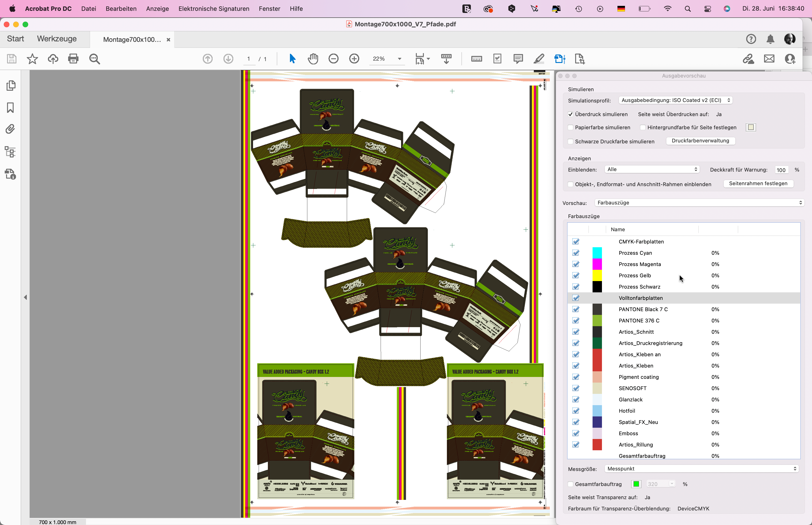Click the blue output preview tool icon

pyautogui.click(x=559, y=59)
